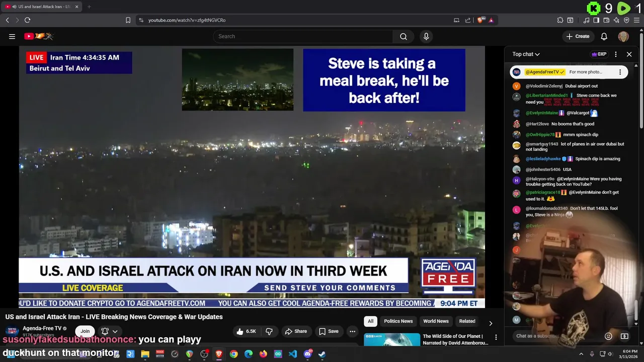Reload the page with refresh icon
This screenshot has width=644, height=362.
click(27, 20)
